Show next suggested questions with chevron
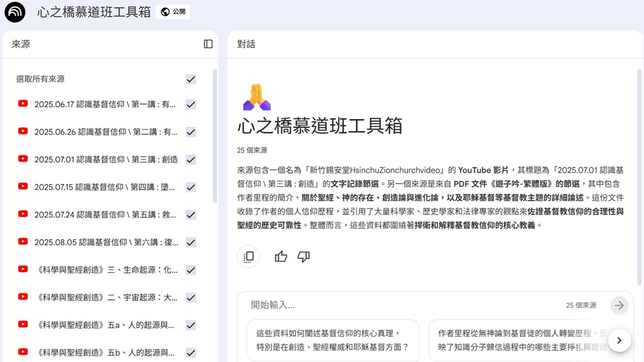The image size is (644, 362). click(619, 341)
